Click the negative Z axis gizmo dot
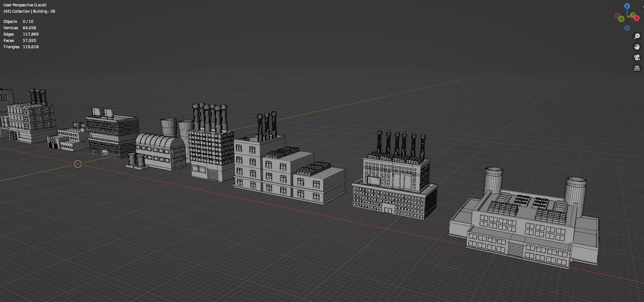The image size is (644, 302). coord(627,28)
